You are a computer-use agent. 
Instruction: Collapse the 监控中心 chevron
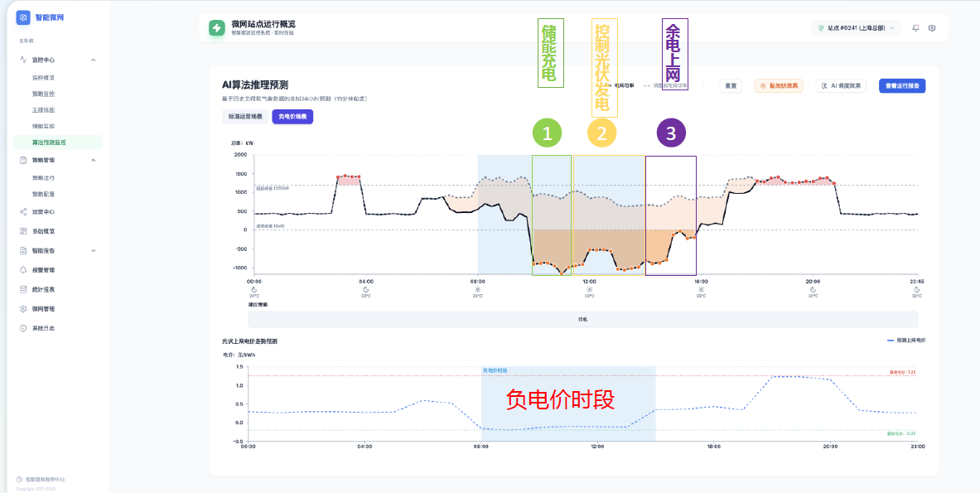[93, 60]
